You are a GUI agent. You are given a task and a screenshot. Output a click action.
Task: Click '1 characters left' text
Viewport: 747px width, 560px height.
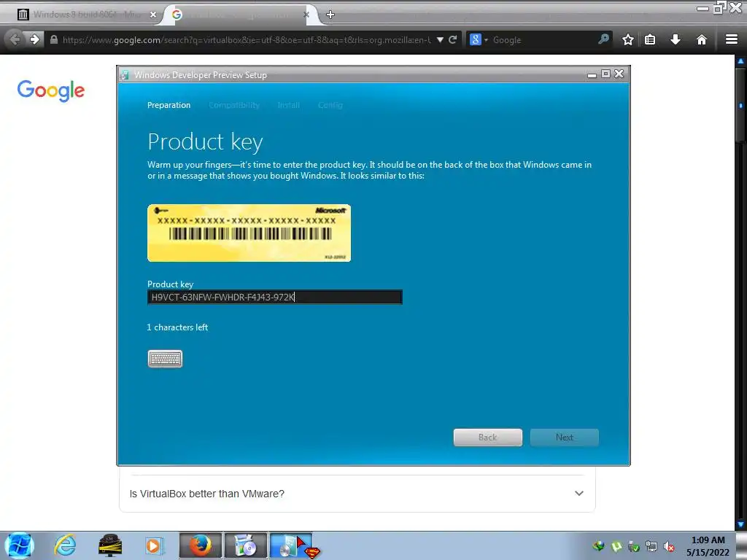[177, 327]
